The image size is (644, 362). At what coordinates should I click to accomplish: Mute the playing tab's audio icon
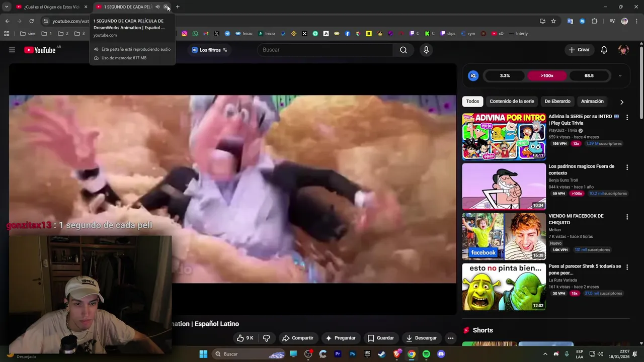pyautogui.click(x=157, y=7)
